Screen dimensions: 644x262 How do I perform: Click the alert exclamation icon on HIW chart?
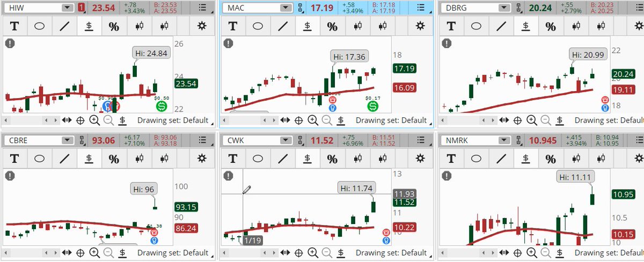point(10,43)
